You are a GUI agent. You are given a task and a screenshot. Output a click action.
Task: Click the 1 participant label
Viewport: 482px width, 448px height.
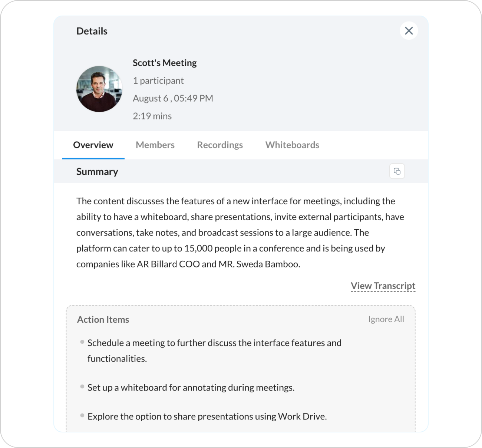158,81
